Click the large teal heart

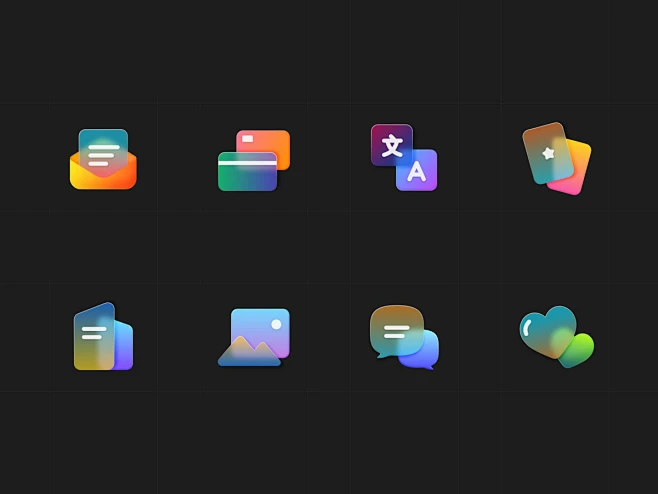[548, 332]
